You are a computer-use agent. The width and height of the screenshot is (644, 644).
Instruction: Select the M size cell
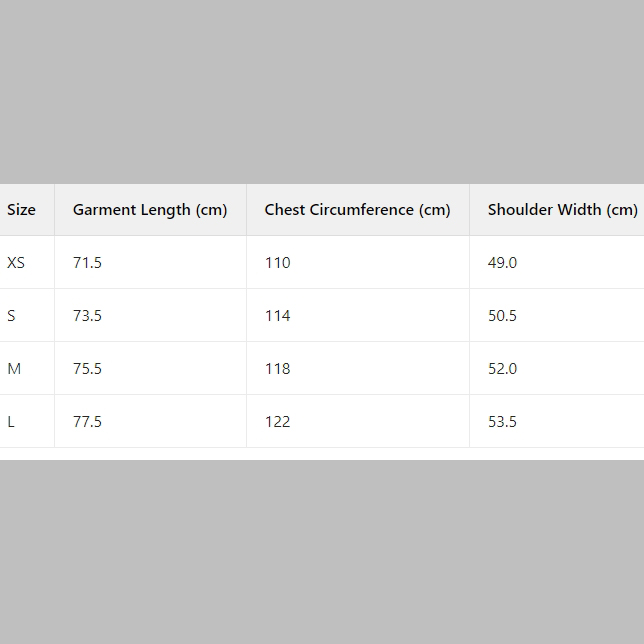pos(14,369)
